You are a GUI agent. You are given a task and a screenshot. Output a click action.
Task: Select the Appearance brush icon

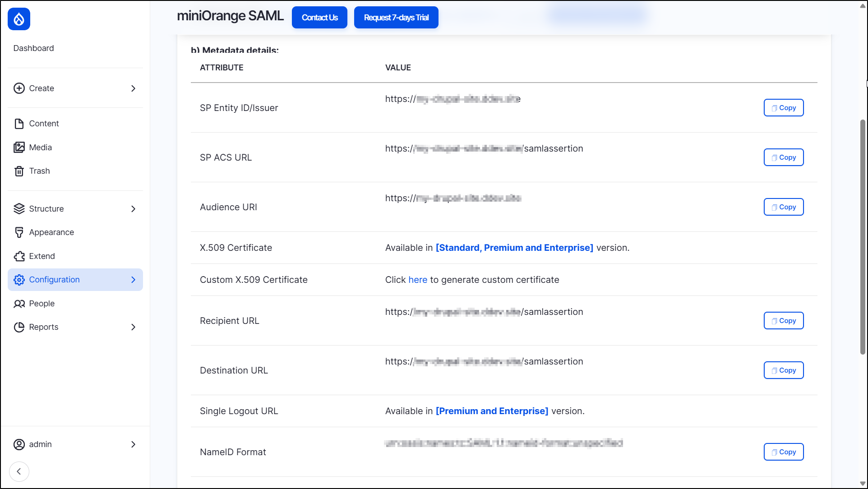pyautogui.click(x=19, y=232)
